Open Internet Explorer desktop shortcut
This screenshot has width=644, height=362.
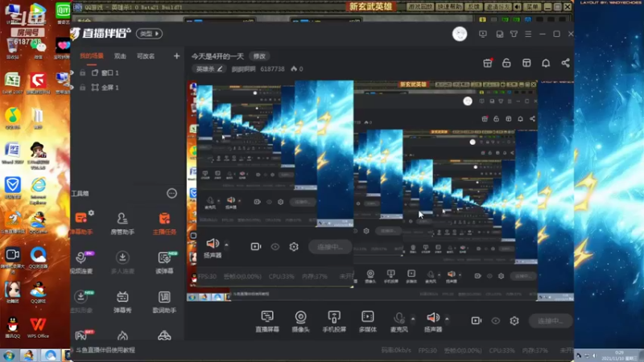38,191
